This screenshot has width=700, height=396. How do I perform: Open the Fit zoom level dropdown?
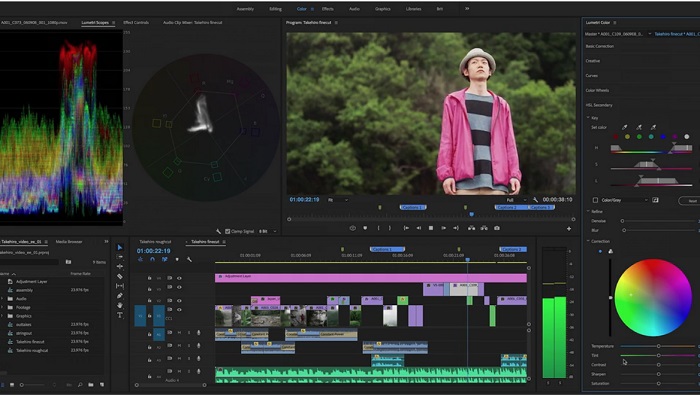point(338,200)
